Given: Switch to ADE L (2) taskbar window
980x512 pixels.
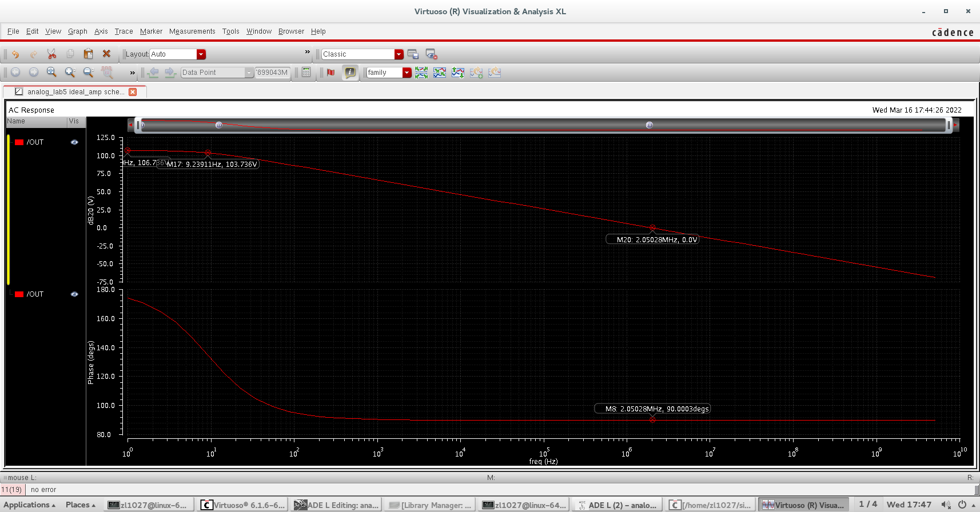Looking at the screenshot, I should pos(618,505).
